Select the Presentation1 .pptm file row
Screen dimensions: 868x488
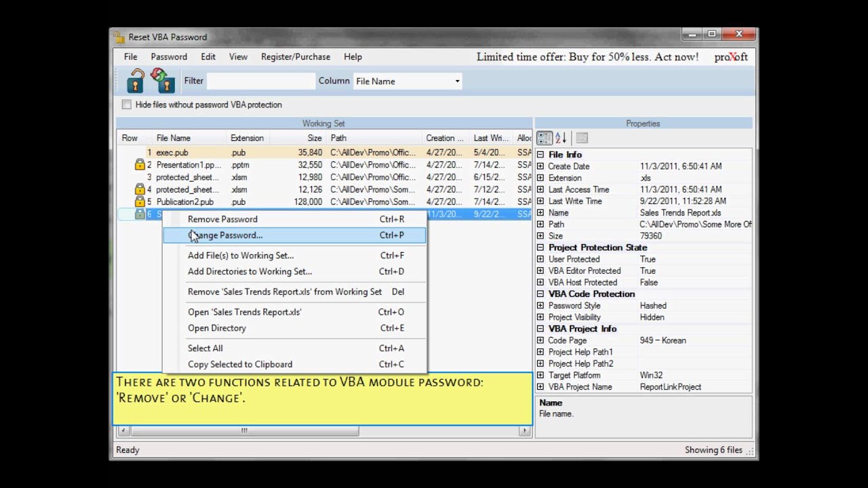point(324,165)
